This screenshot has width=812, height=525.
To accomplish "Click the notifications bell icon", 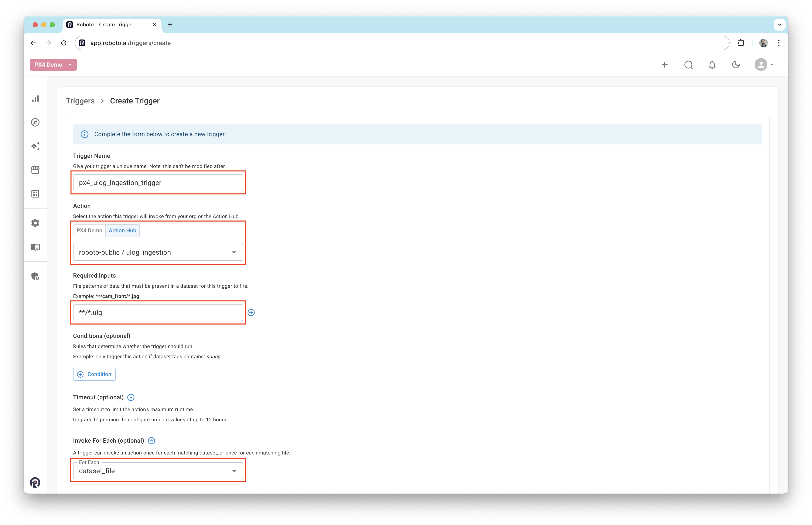I will point(712,65).
